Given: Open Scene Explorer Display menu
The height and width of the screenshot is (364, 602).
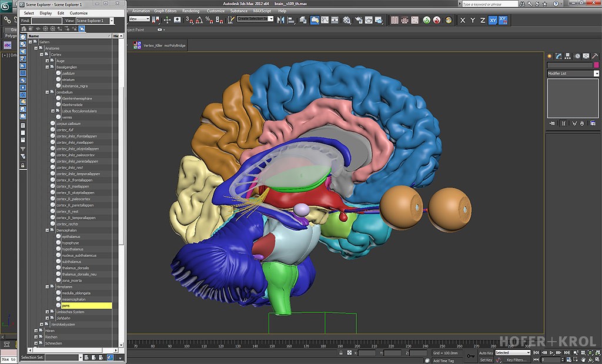Looking at the screenshot, I should 46,13.
